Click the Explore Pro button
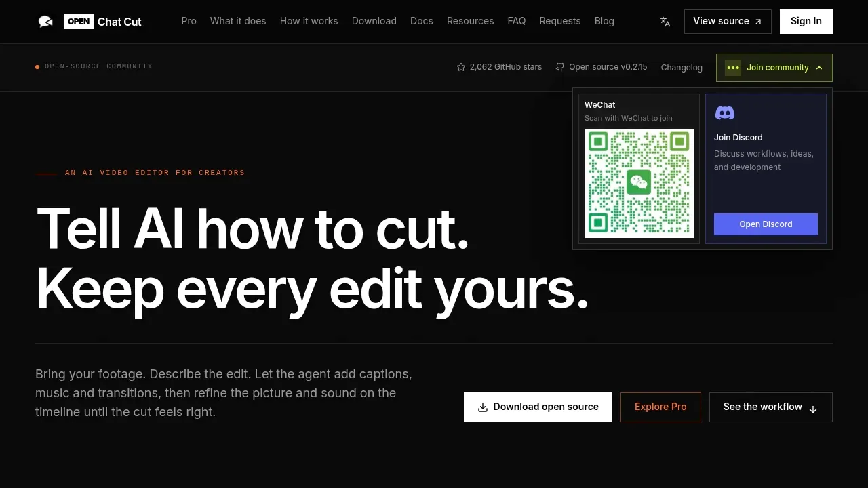 click(x=660, y=407)
